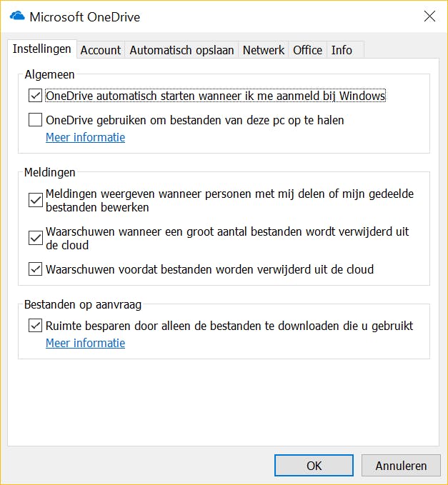Uncheck Waarschuwen voordat bestanden worden verwijderd
This screenshot has height=485, width=448.
[x=36, y=269]
